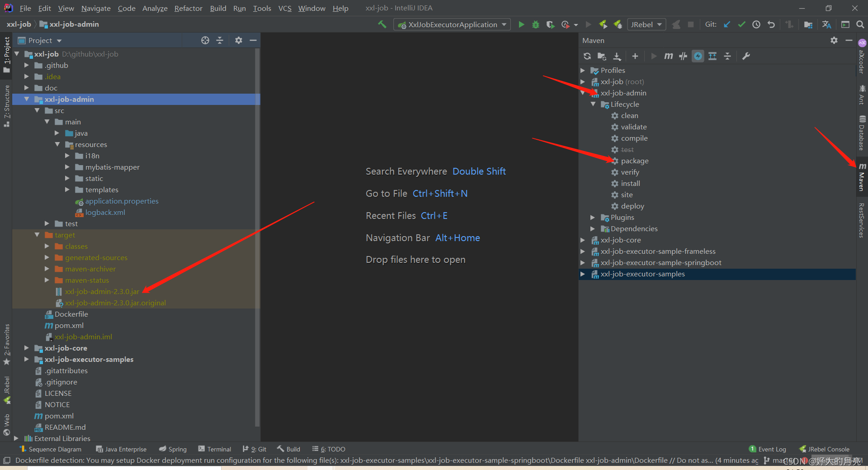Viewport: 868px width, 470px height.
Task: Click the Project tree vertical scrollbar
Action: [257, 237]
